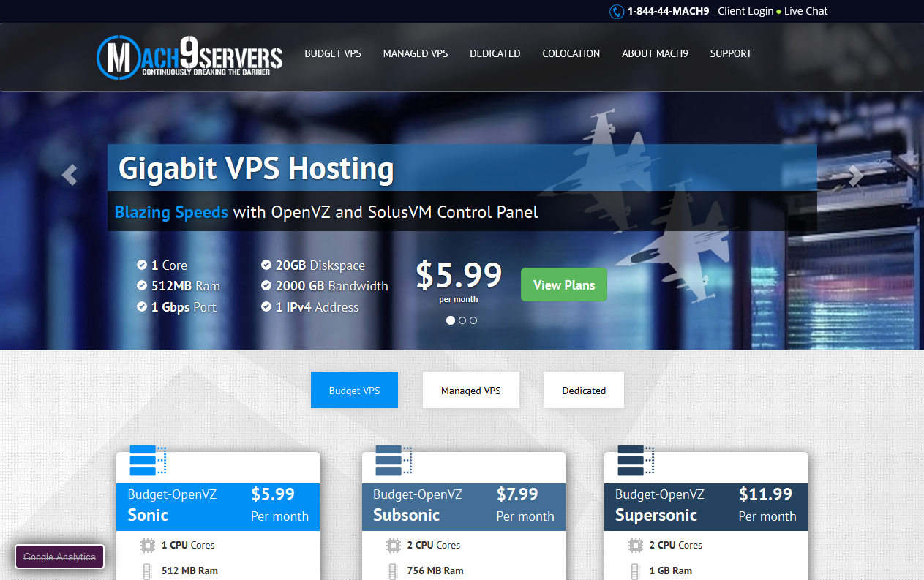This screenshot has width=924, height=580.
Task: Click the $11.99 Per month Supersonic price
Action: coord(767,505)
